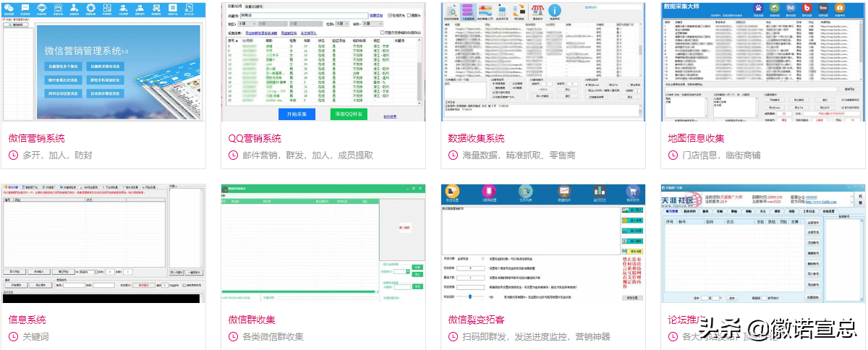Click the 群控手机添加好友 button
Screen dimensions: 868x350
coord(105,80)
